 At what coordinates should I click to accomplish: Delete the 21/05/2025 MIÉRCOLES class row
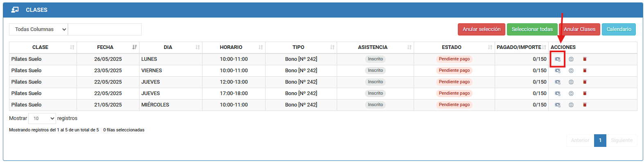(x=585, y=105)
